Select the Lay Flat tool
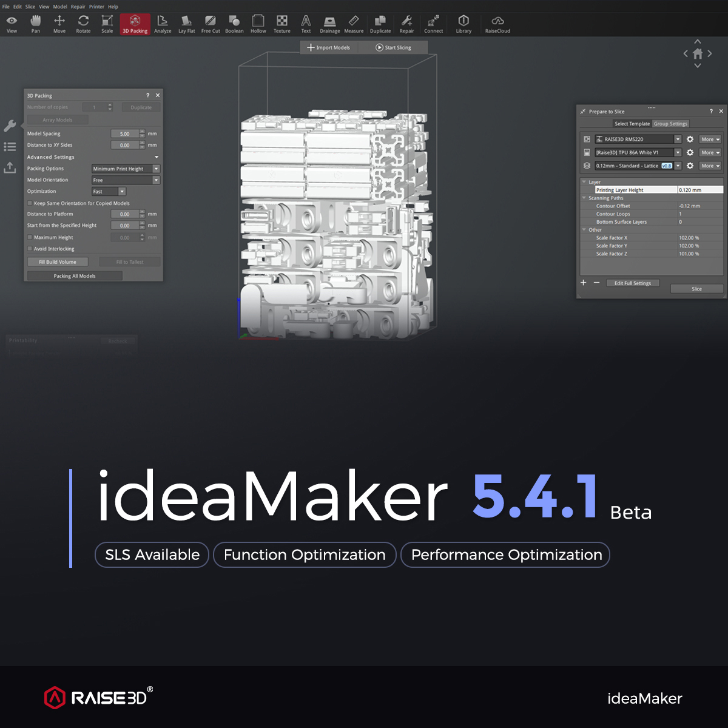728x728 pixels. point(186,24)
